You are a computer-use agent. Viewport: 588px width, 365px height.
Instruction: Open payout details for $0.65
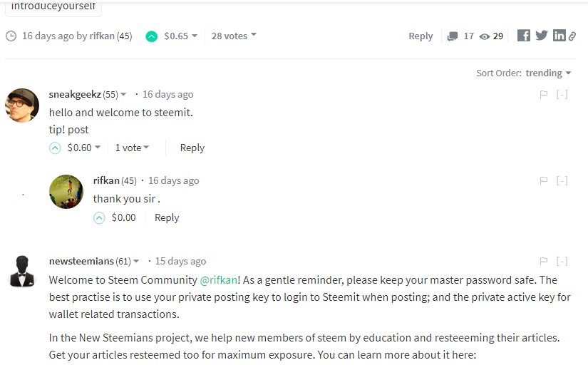coord(181,36)
